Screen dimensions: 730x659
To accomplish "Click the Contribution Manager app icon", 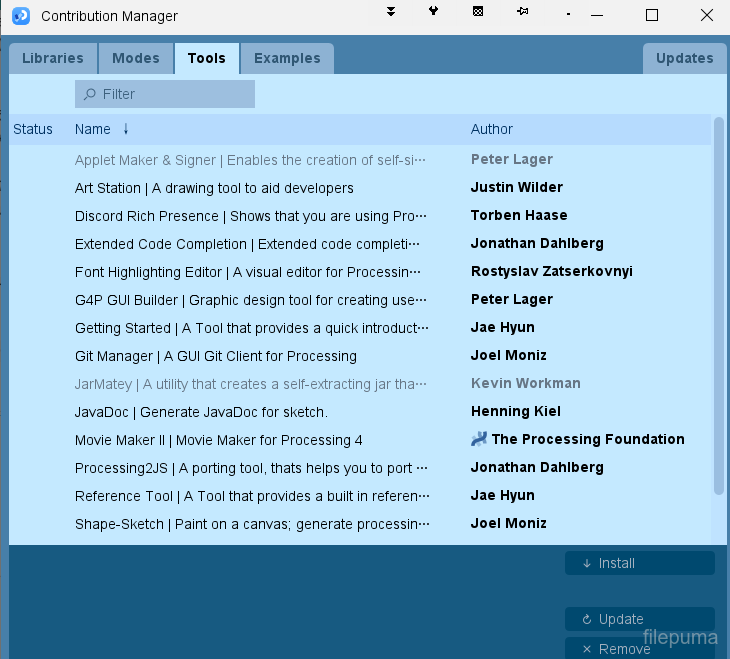I will [20, 15].
